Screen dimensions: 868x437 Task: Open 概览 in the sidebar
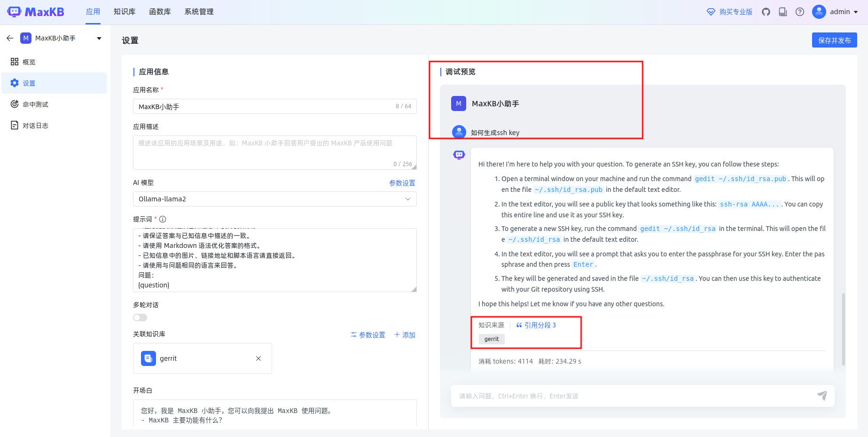pos(54,62)
